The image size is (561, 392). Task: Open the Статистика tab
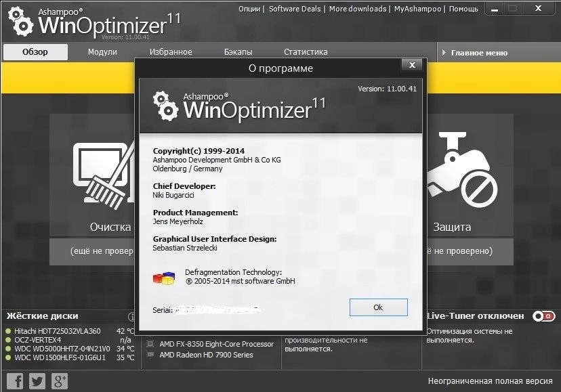pyautogui.click(x=306, y=52)
